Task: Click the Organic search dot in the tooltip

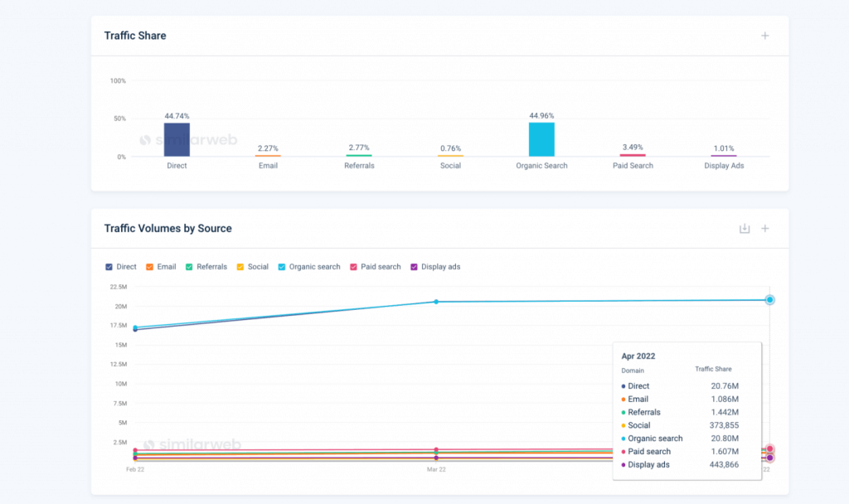Action: (623, 439)
